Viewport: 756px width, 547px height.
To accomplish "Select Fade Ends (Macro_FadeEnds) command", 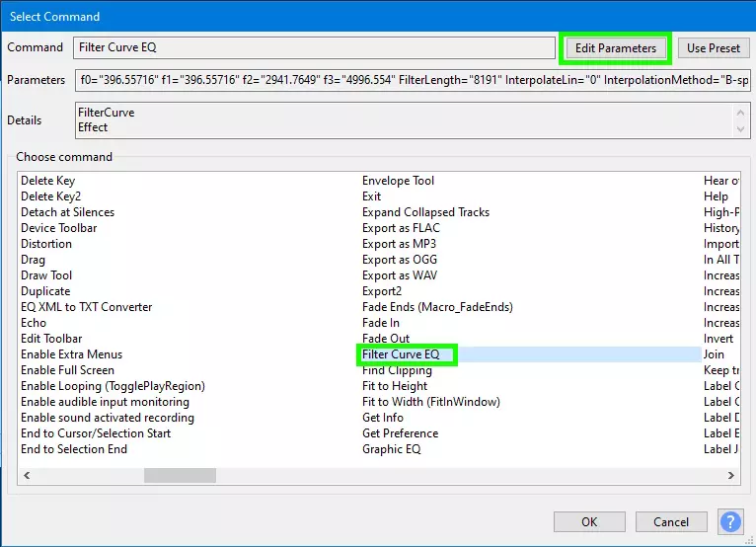I will [x=437, y=307].
